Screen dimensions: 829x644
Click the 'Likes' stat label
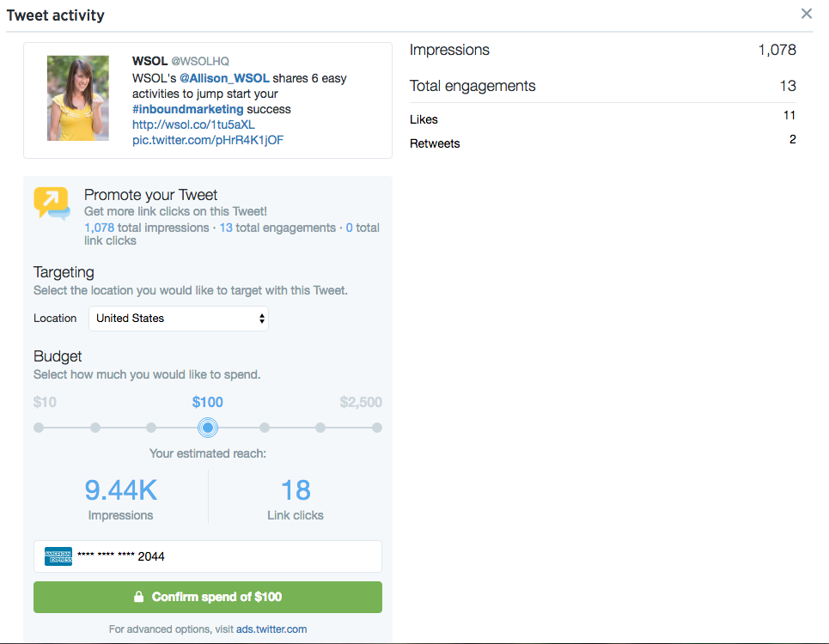(x=424, y=119)
